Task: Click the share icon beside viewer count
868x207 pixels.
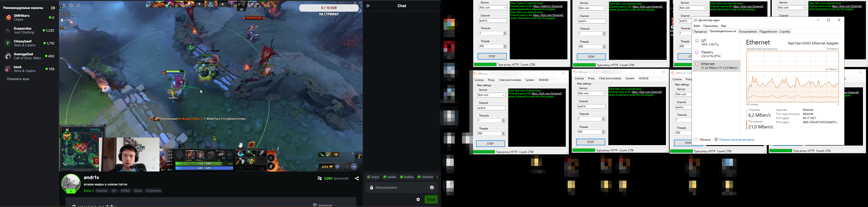Action: (357, 178)
